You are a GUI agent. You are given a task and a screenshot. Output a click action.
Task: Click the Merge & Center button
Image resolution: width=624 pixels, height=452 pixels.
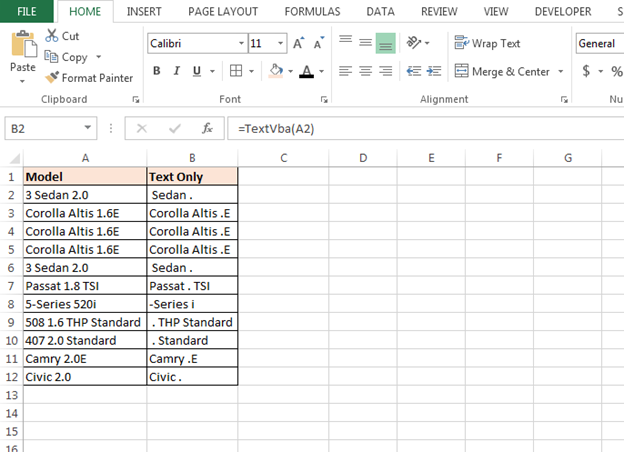click(x=502, y=71)
